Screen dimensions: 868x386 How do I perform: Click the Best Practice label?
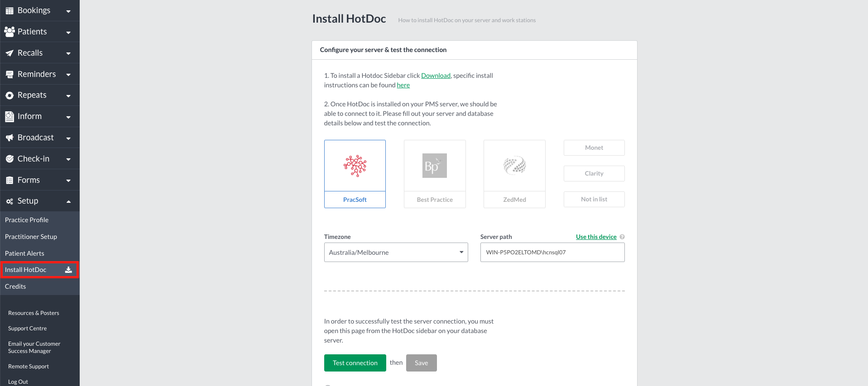[x=435, y=200]
